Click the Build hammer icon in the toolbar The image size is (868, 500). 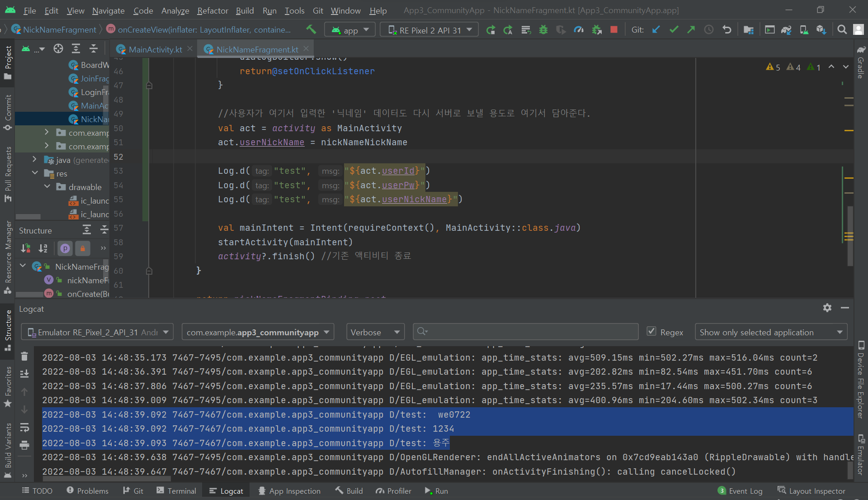pyautogui.click(x=311, y=30)
